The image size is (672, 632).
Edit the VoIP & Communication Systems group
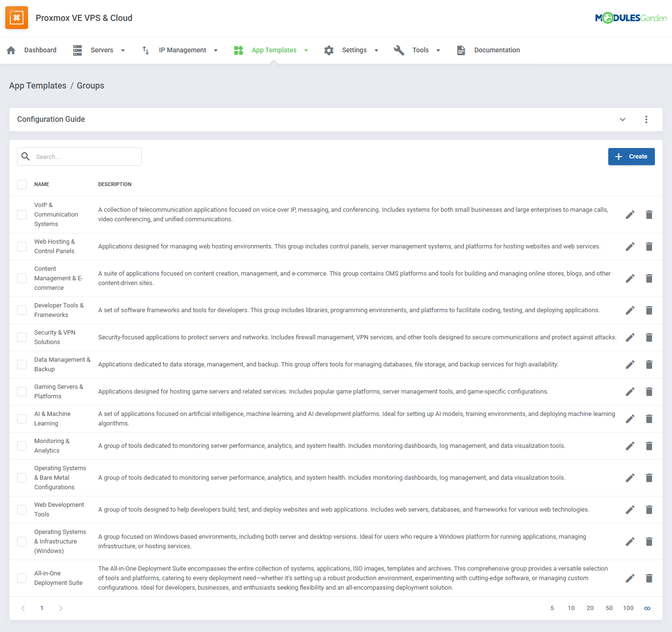[630, 215]
